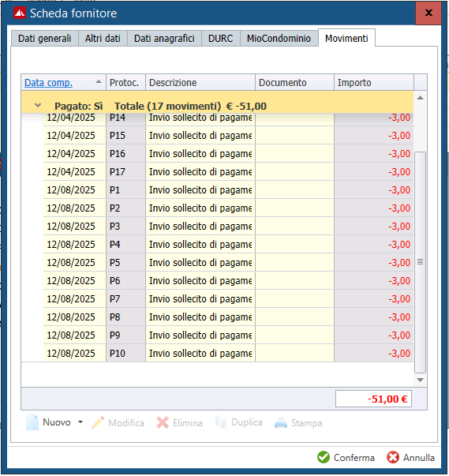Click the scrollbar down arrow
Image resolution: width=449 pixels, height=476 pixels.
(420, 380)
